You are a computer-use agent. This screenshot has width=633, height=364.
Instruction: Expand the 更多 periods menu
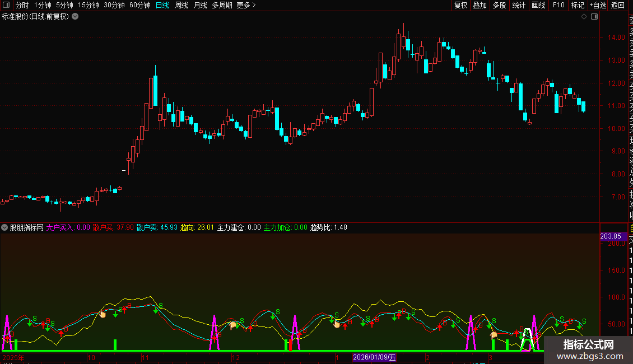click(246, 5)
